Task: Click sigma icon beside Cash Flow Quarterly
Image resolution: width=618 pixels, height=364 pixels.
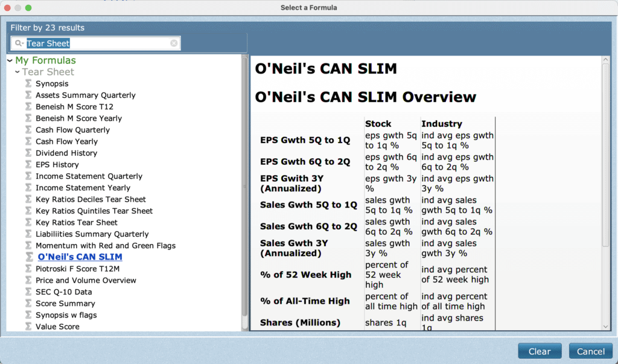Action: [28, 129]
